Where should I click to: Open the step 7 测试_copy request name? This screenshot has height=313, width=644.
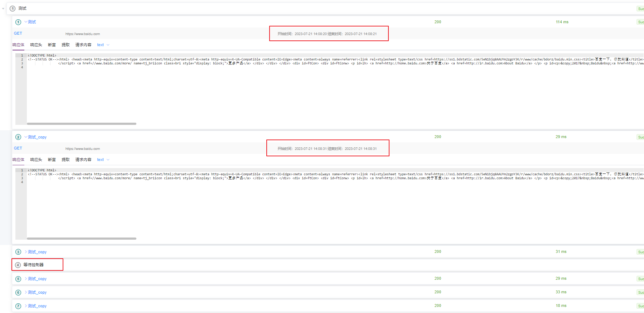coord(37,306)
